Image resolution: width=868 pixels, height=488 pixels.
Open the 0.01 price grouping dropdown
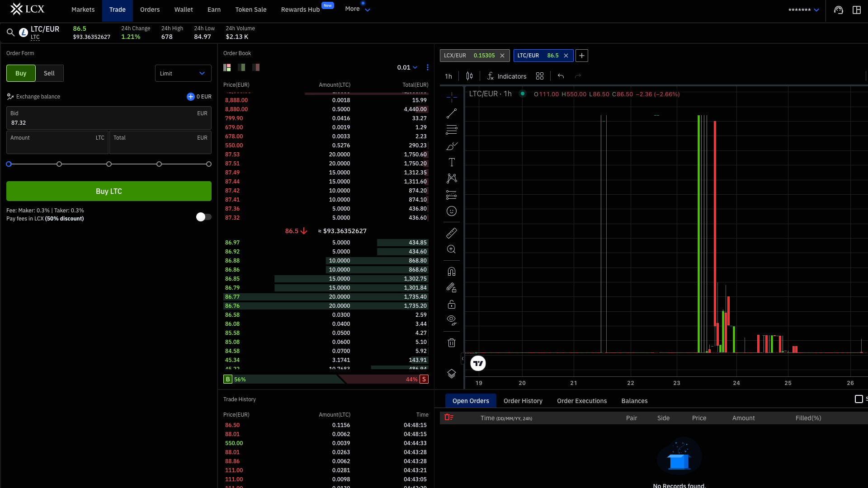[407, 67]
